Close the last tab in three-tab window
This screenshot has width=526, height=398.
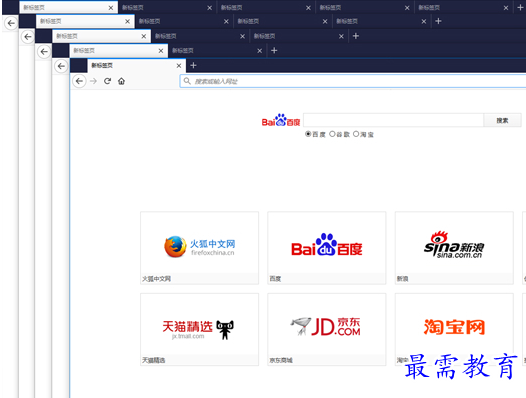(x=341, y=36)
